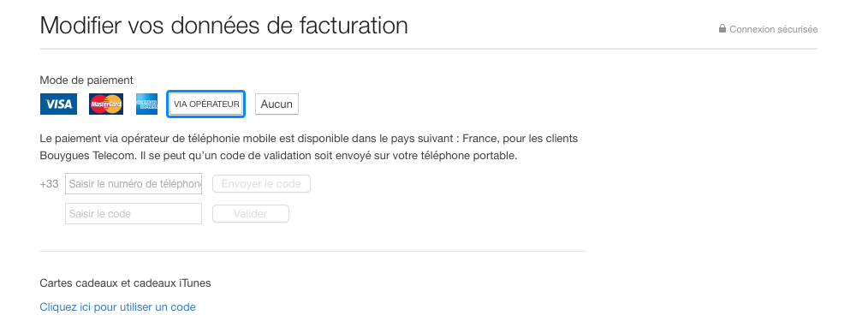Click the +33 country code prefix

coord(50,184)
